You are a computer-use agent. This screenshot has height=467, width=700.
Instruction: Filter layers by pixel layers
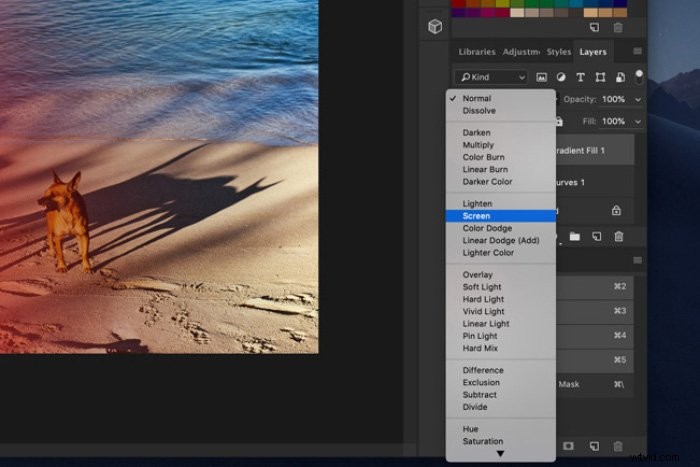pos(541,77)
